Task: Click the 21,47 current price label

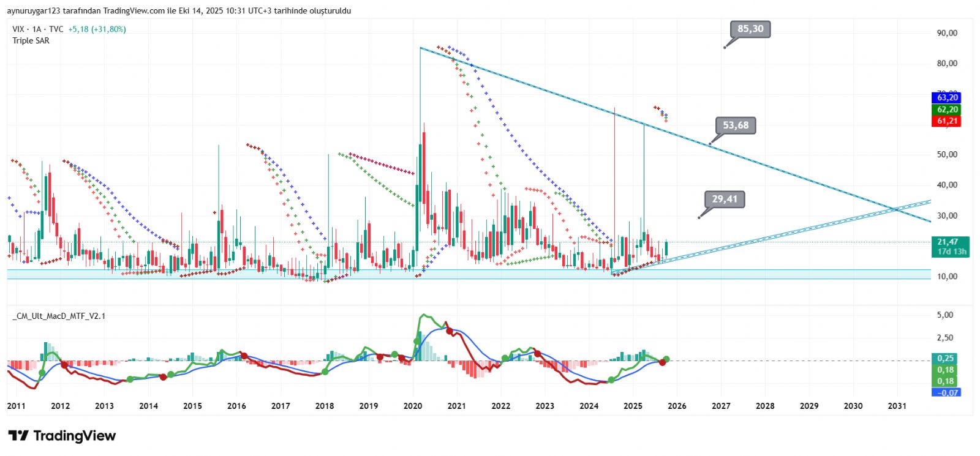Action: (949, 242)
